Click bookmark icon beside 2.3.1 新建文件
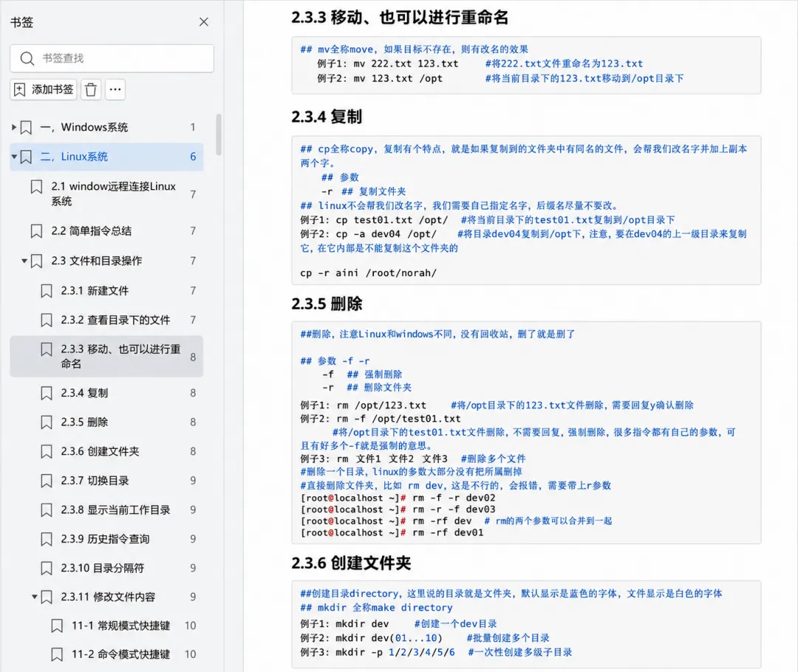 tap(47, 291)
